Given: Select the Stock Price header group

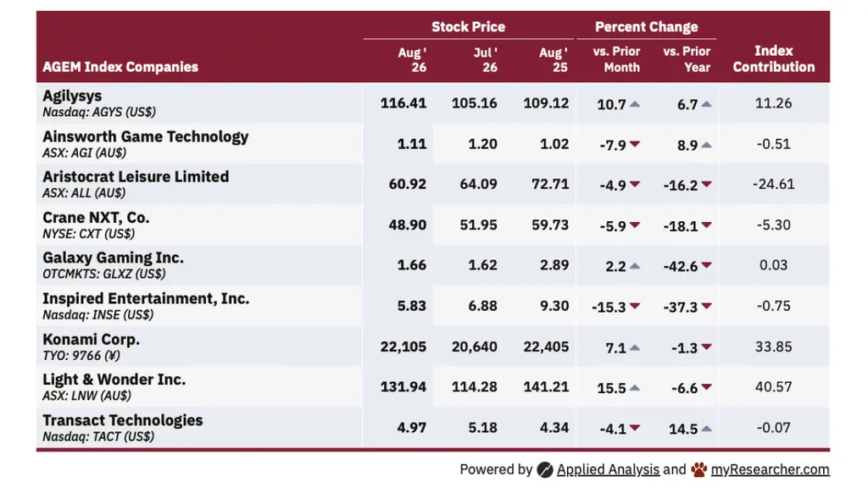Looking at the screenshot, I should [x=468, y=26].
